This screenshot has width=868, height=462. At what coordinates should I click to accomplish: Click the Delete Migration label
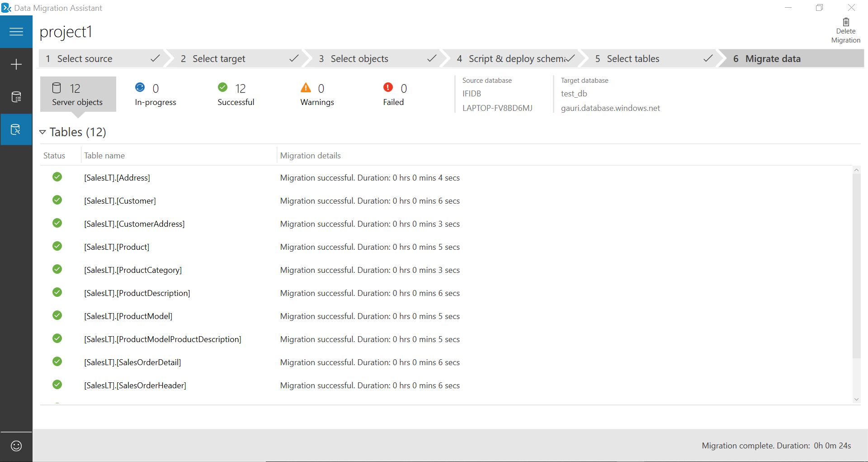[x=846, y=36]
